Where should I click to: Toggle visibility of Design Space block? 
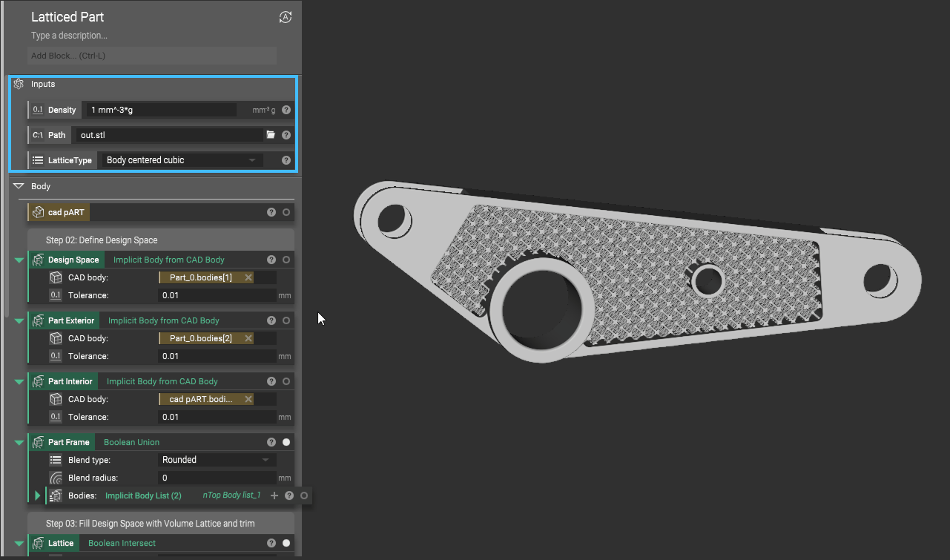point(286,260)
